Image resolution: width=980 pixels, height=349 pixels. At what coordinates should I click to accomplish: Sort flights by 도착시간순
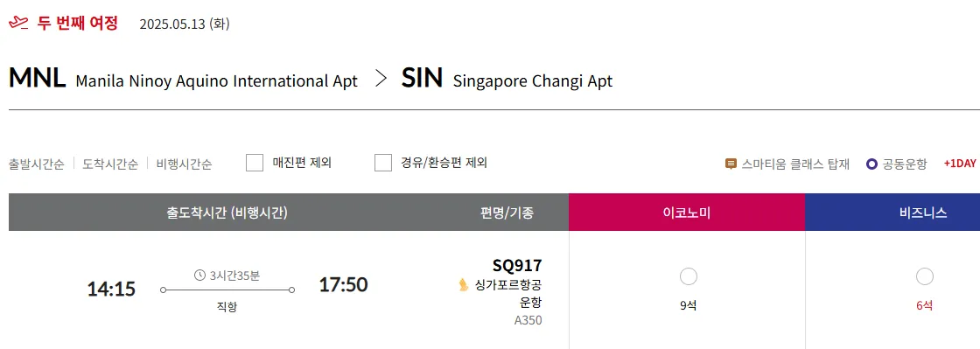point(110,164)
